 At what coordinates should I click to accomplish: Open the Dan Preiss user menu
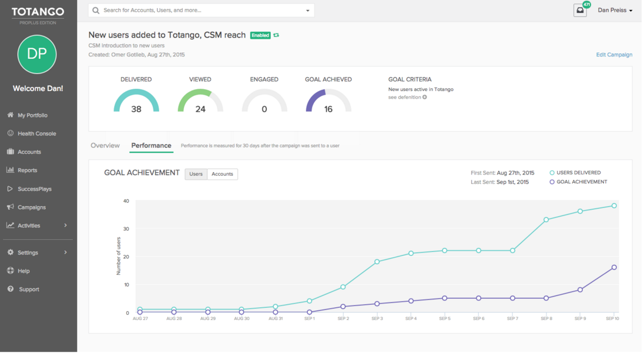tap(615, 10)
